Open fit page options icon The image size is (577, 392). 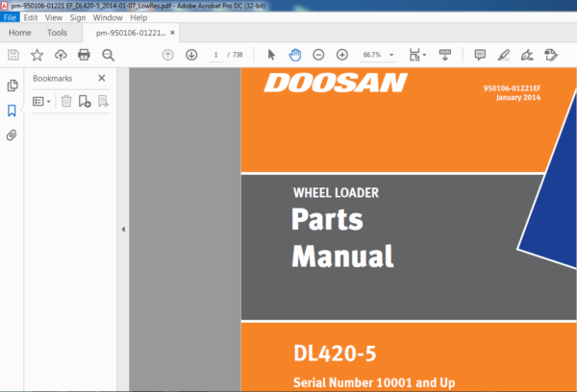[417, 55]
